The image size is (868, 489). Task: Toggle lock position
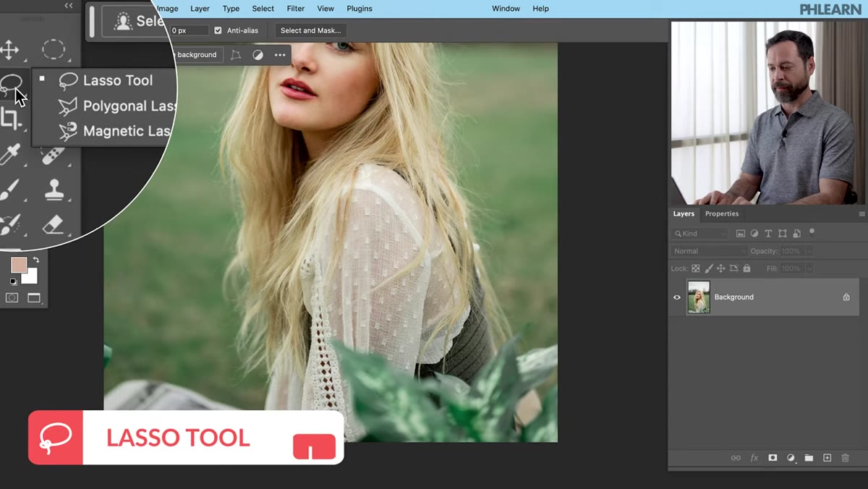[x=720, y=268]
